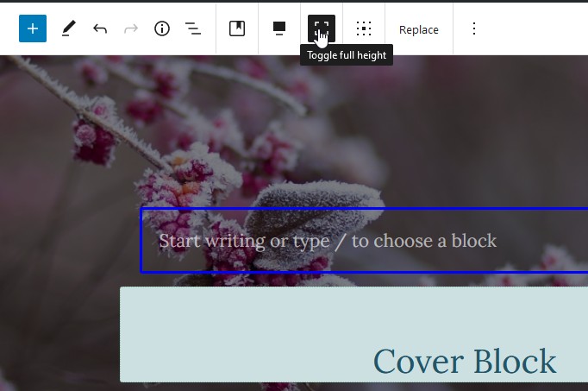
Task: Open the content position grid picker
Action: pos(364,28)
